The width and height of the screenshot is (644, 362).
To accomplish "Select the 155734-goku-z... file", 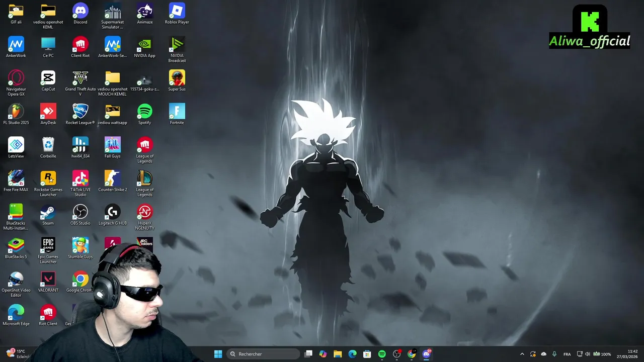I will (x=145, y=81).
